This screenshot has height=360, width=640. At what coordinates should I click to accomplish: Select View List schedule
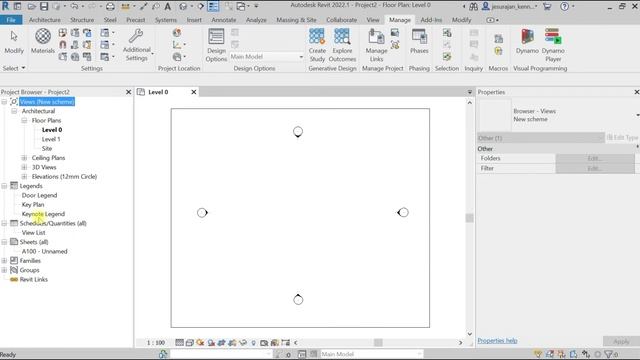coord(33,233)
